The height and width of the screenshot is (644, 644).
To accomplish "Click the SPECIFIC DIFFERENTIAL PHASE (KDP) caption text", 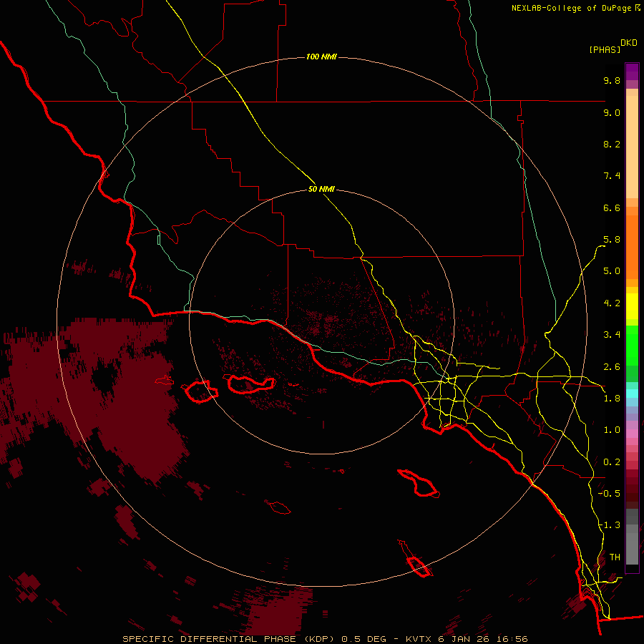I will click(x=230, y=639).
